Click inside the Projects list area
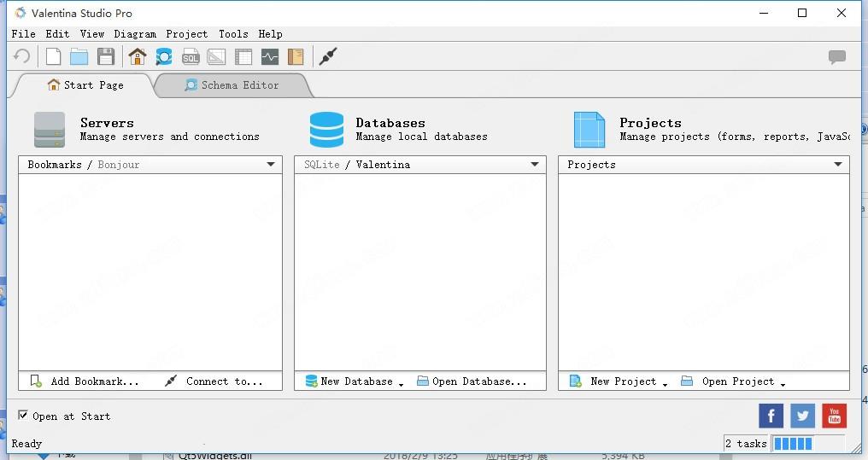This screenshot has height=460, width=868. [x=704, y=272]
